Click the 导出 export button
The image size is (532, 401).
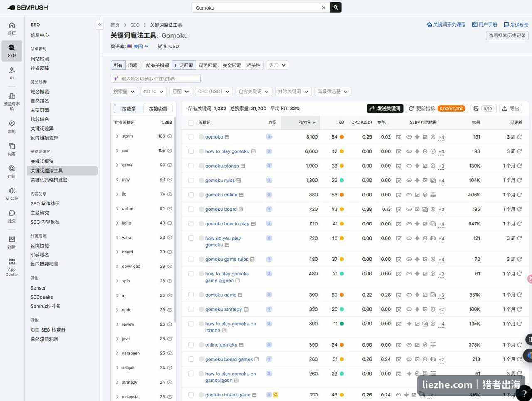click(x=511, y=109)
